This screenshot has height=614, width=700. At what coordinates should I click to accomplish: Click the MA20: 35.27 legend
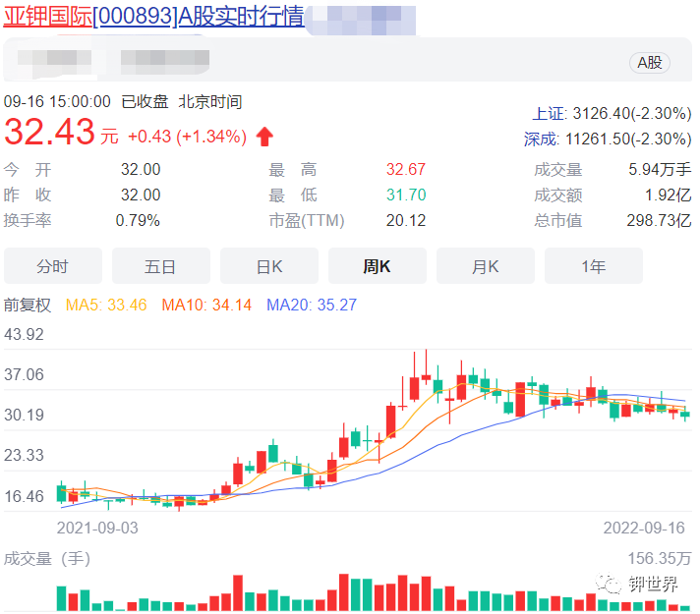[312, 306]
